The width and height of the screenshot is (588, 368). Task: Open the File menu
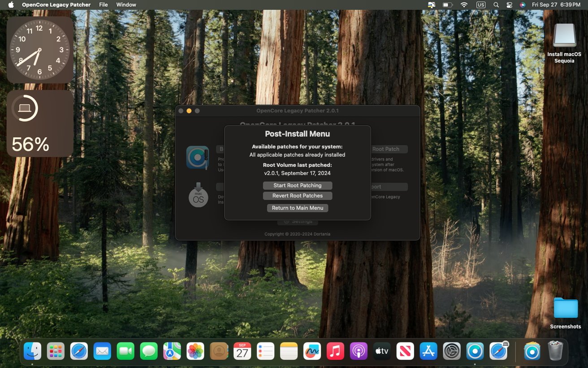click(x=103, y=4)
